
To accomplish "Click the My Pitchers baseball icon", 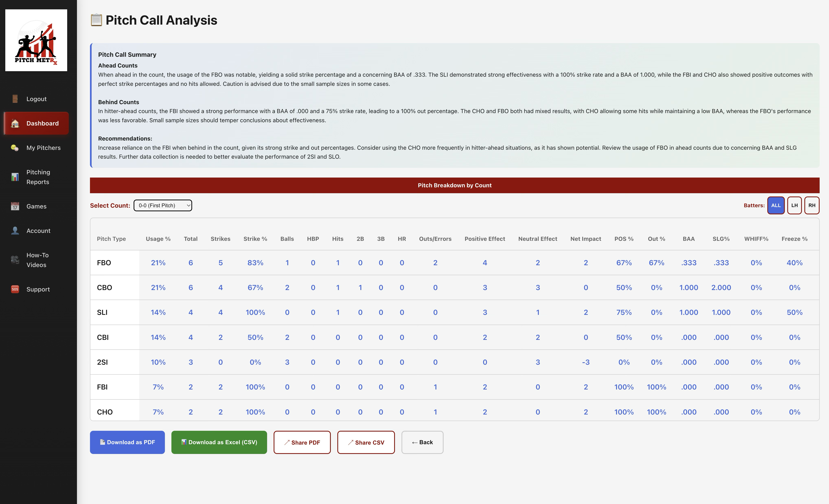I will coord(15,148).
